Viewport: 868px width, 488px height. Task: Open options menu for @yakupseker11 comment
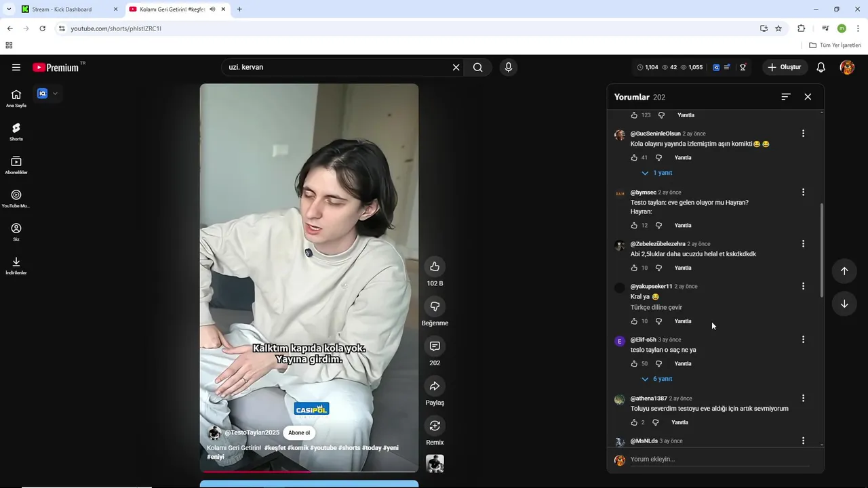pyautogui.click(x=803, y=286)
